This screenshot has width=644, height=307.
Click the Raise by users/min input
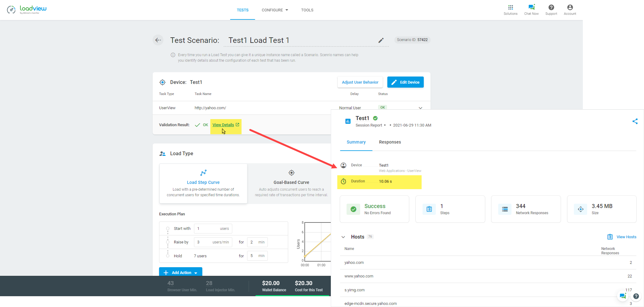pyautogui.click(x=213, y=242)
